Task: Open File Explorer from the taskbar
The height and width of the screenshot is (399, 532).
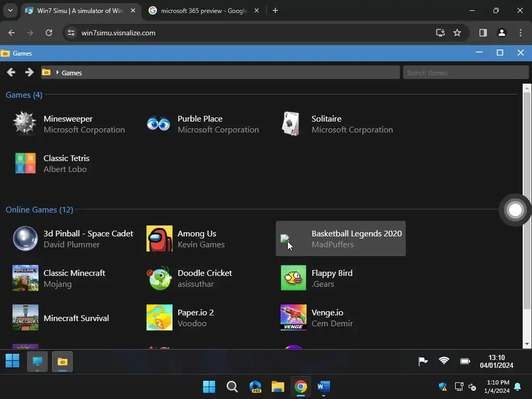Action: click(277, 386)
